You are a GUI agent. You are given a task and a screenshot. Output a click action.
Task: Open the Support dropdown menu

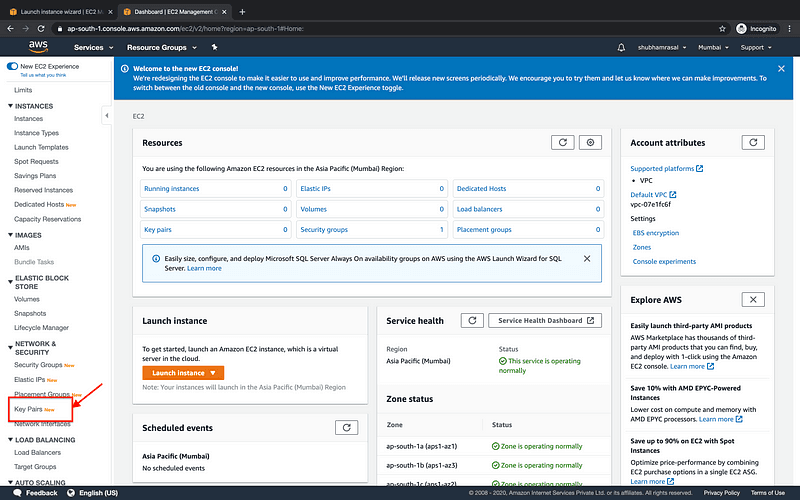point(756,47)
